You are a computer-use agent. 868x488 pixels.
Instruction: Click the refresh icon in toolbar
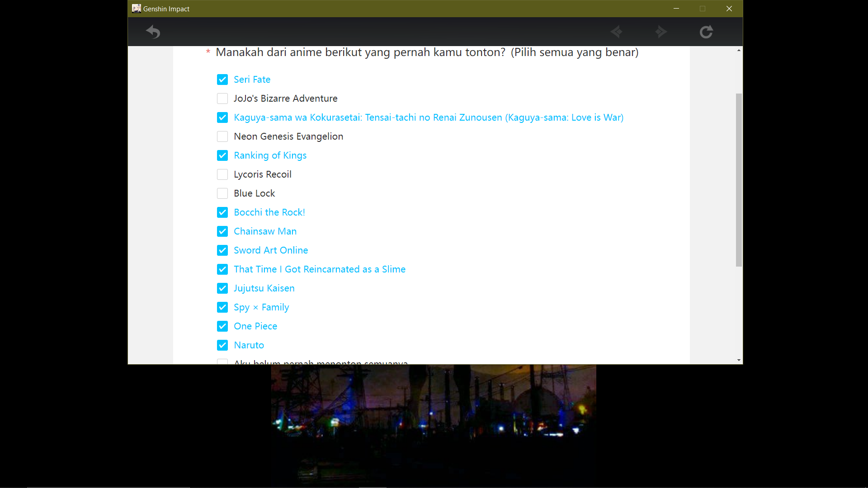[706, 32]
